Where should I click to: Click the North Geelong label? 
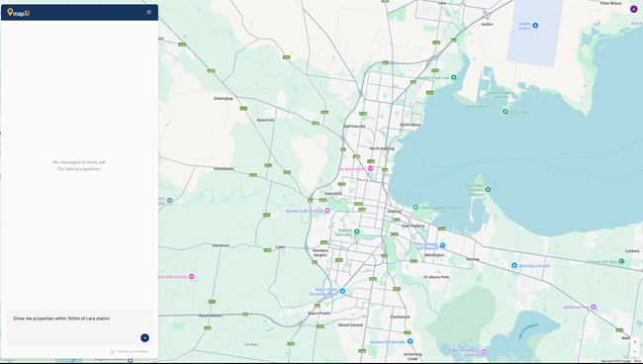pyautogui.click(x=382, y=148)
